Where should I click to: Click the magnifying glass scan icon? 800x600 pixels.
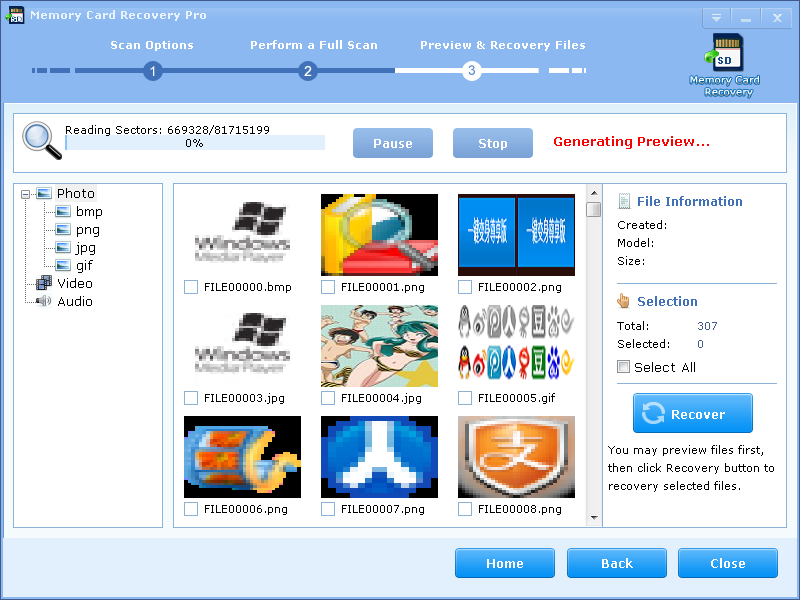point(42,140)
